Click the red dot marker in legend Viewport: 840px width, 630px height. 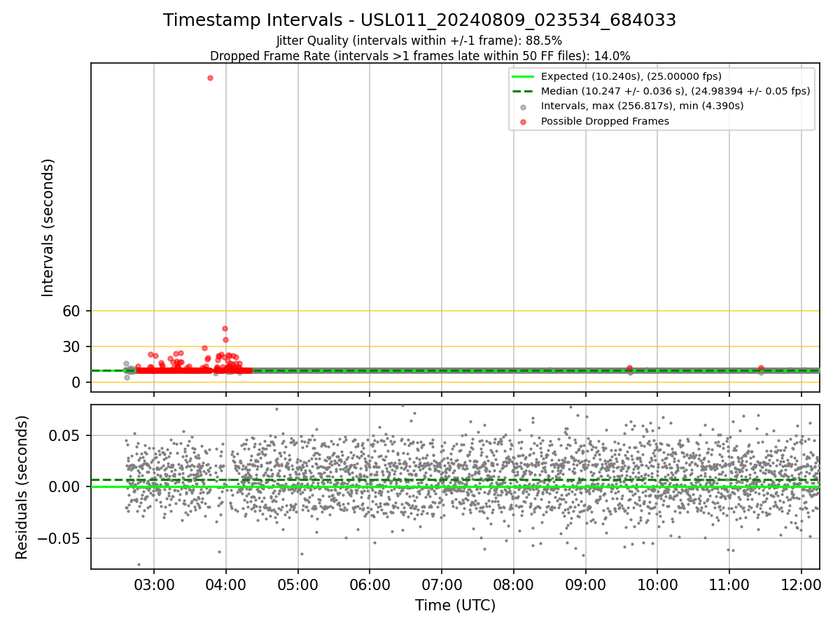click(524, 121)
